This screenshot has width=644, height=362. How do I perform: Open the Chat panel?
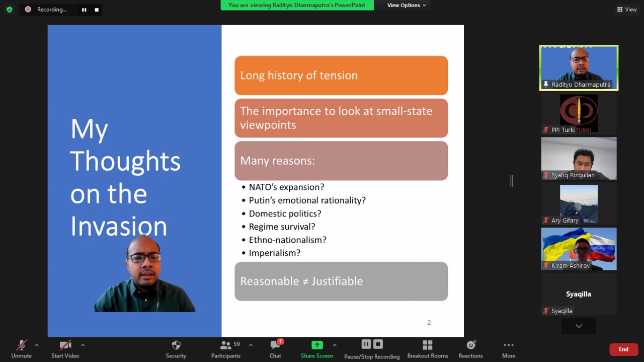tap(275, 349)
